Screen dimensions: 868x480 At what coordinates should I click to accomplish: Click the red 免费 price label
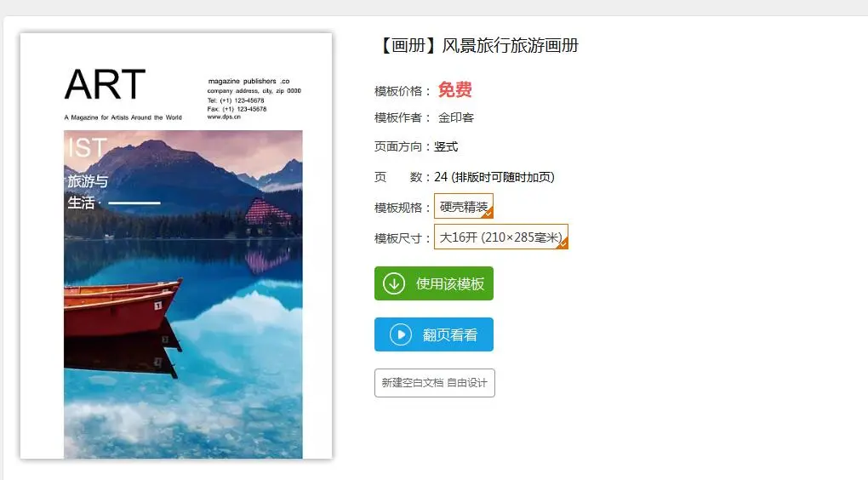tap(455, 89)
